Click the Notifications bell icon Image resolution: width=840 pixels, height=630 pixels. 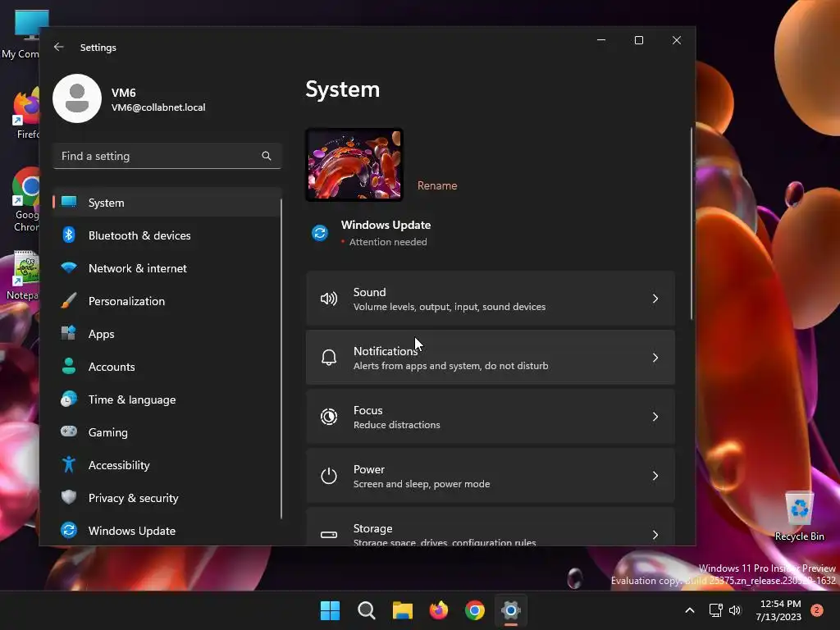[x=329, y=358]
